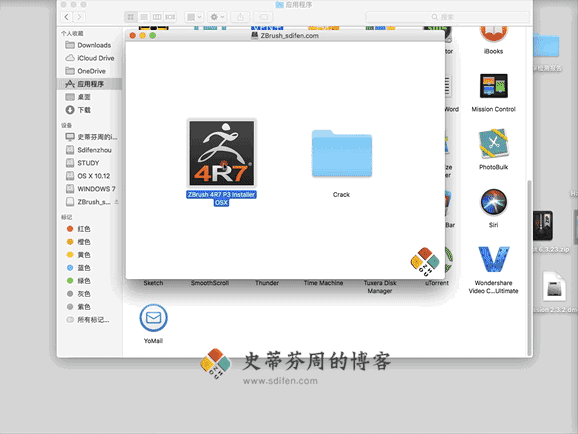Click the 灰色 gray tag
The height and width of the screenshot is (434, 578).
pyautogui.click(x=89, y=294)
